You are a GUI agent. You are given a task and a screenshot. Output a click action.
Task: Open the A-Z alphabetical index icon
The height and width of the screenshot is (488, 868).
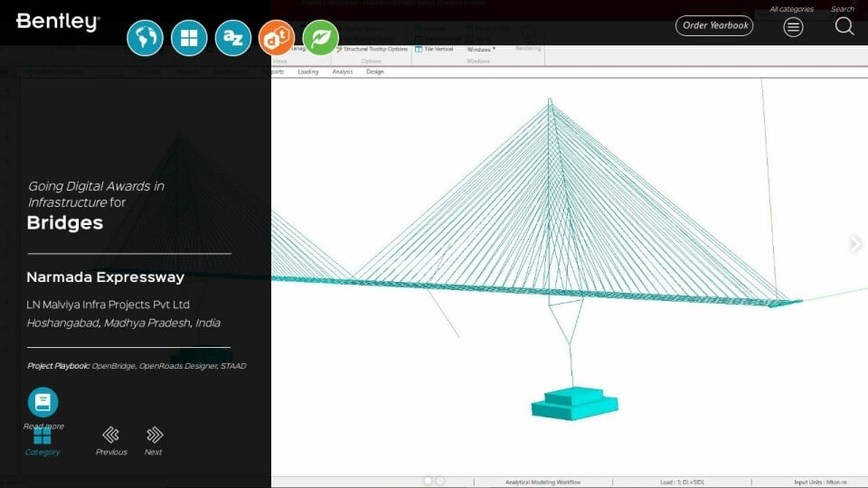coord(233,38)
